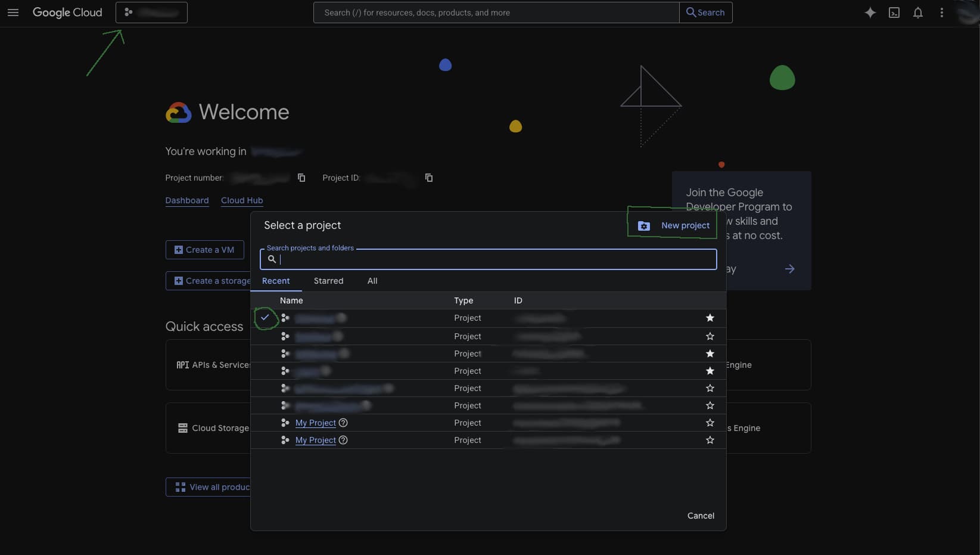This screenshot has height=555, width=980.
Task: Click the Cancel button in dialog
Action: click(x=701, y=516)
